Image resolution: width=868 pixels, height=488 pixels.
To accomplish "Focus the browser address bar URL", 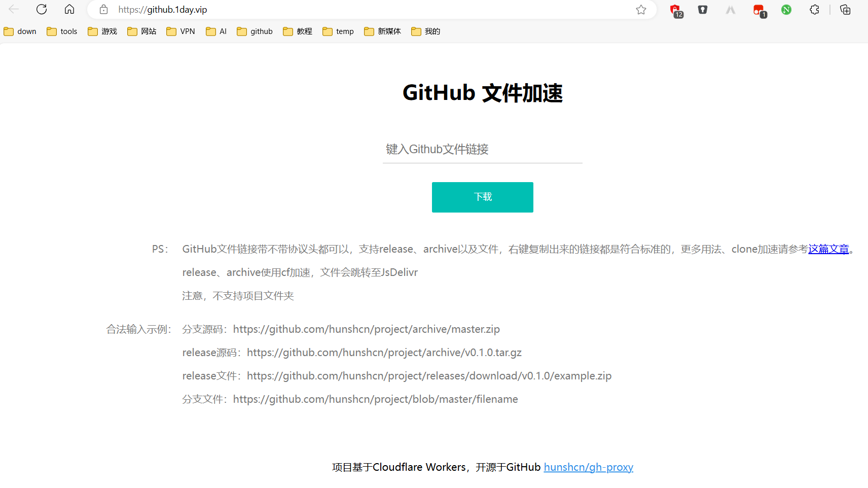I will 163,10.
